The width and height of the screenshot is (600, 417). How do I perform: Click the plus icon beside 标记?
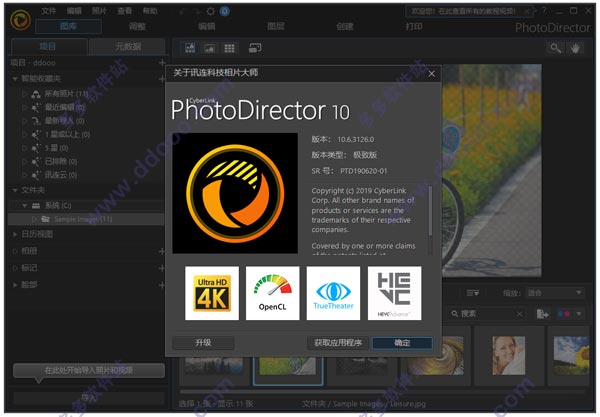[x=162, y=268]
